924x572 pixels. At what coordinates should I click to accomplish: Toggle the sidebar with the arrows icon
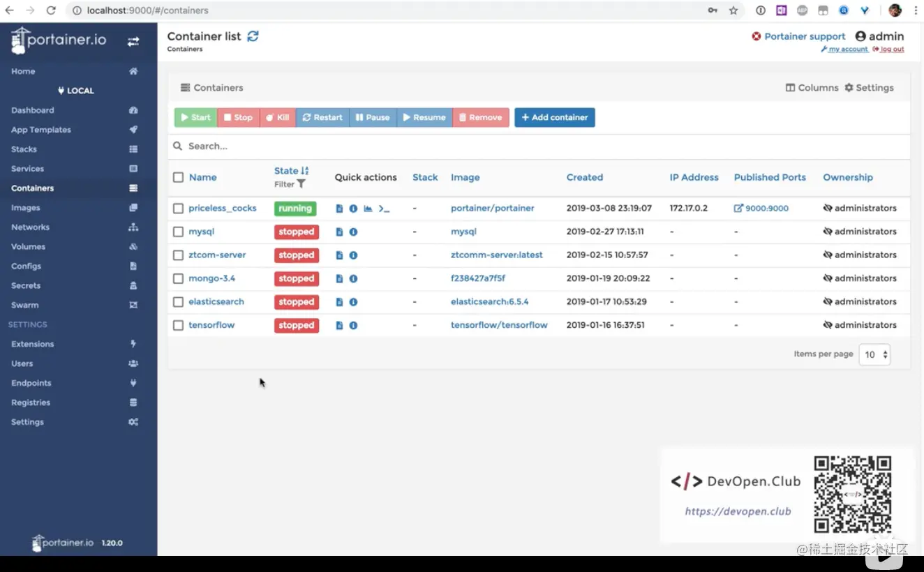pos(133,42)
